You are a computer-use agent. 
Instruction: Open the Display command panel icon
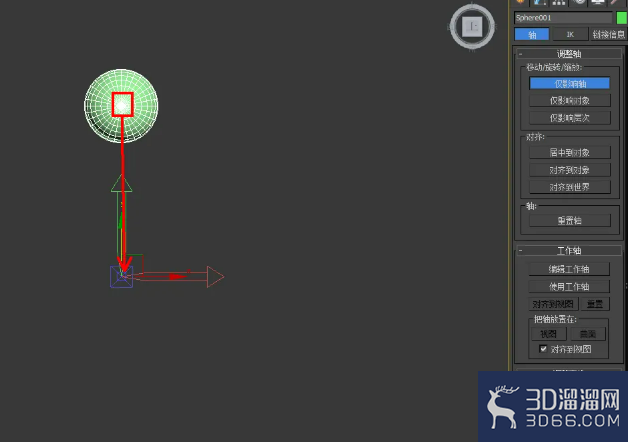[x=598, y=2]
